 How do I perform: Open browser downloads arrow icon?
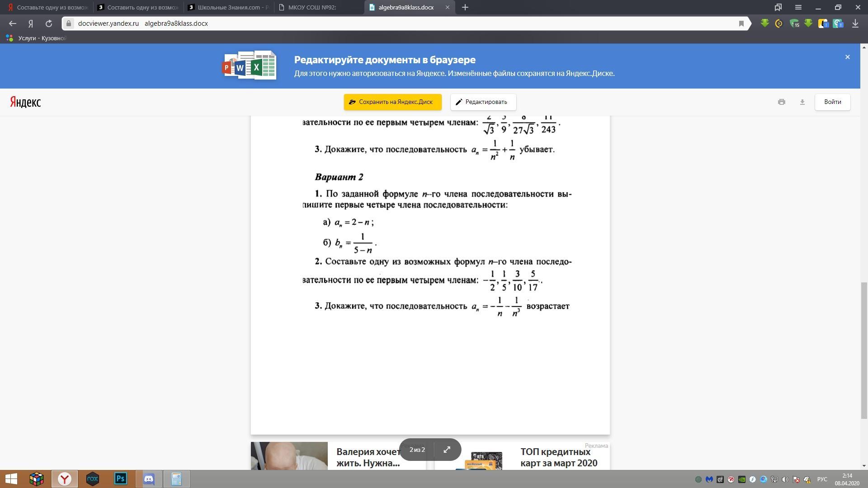tap(855, 23)
